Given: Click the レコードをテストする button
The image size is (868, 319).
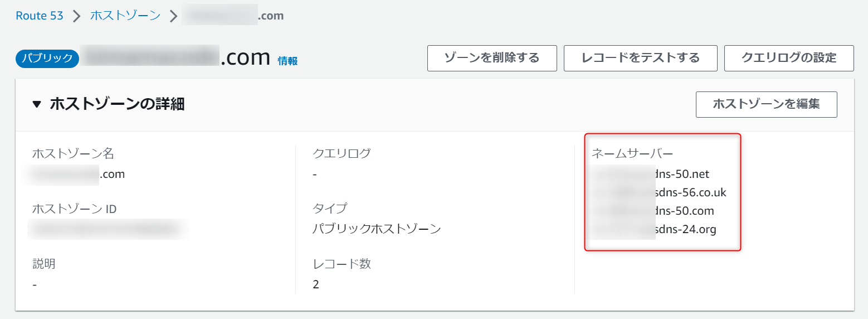Looking at the screenshot, I should [640, 58].
